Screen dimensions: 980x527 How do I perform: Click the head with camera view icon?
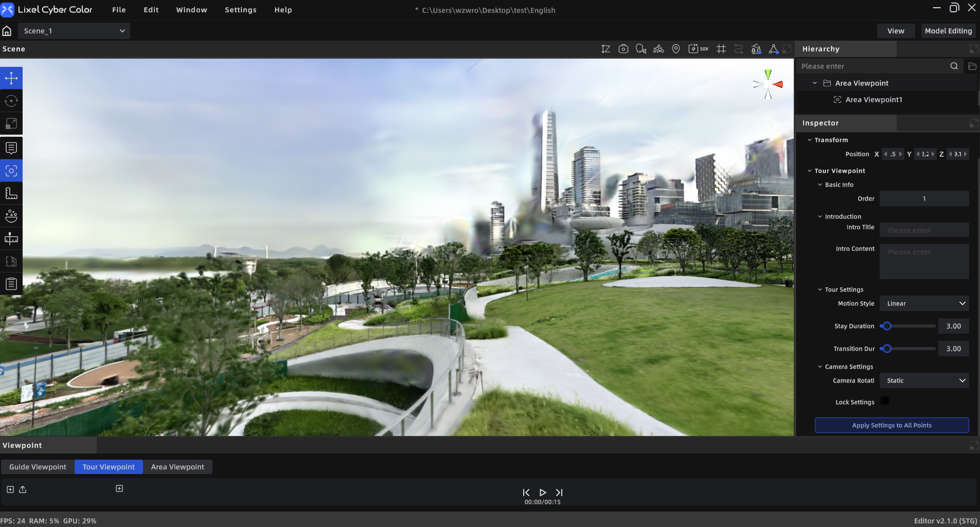(x=641, y=49)
